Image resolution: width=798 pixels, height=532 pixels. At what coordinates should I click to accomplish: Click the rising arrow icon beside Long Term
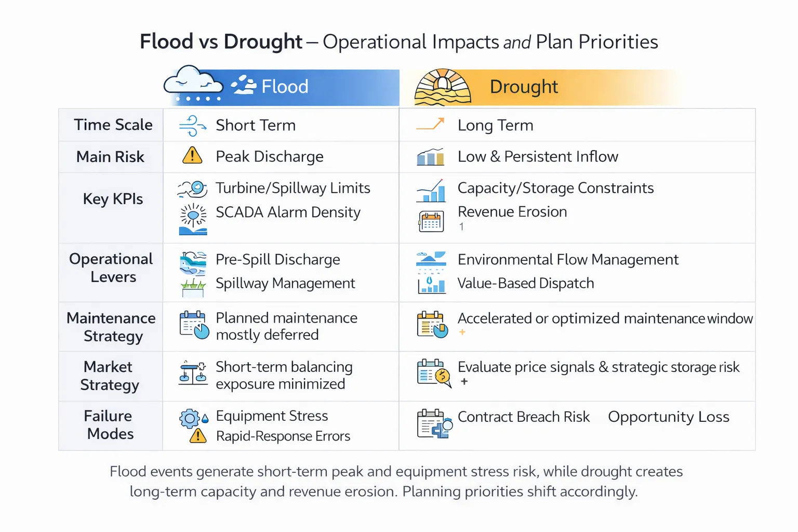pyautogui.click(x=431, y=124)
